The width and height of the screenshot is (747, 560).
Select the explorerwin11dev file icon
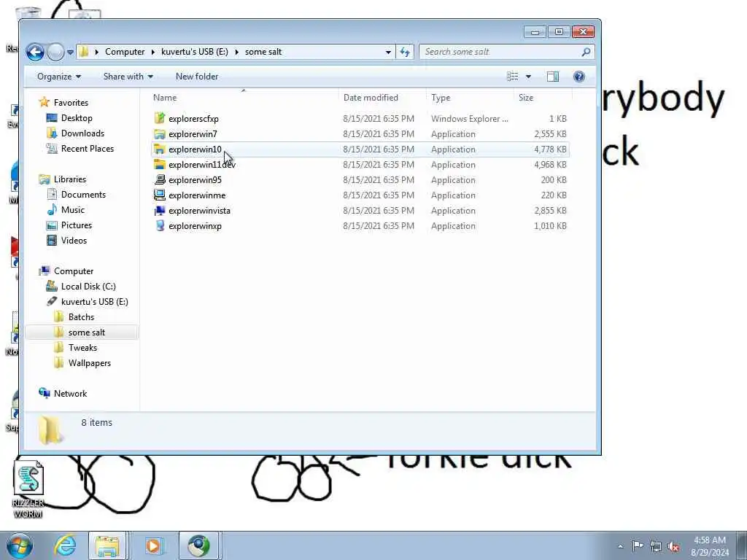[x=160, y=164]
